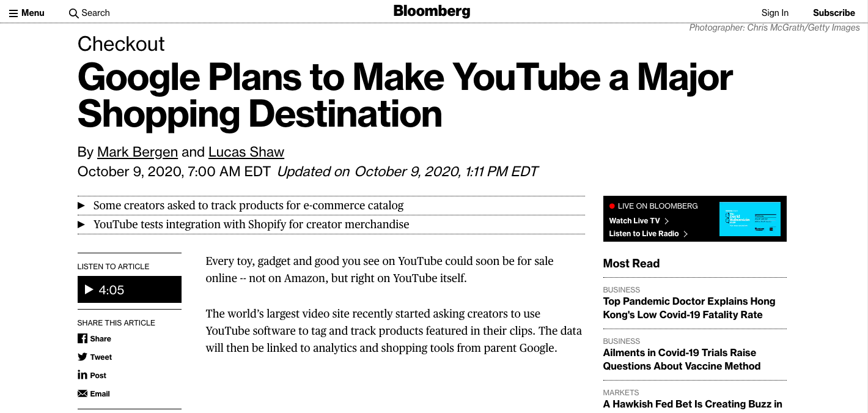868x413 pixels.
Task: Click the LinkedIn Post icon
Action: (x=83, y=375)
